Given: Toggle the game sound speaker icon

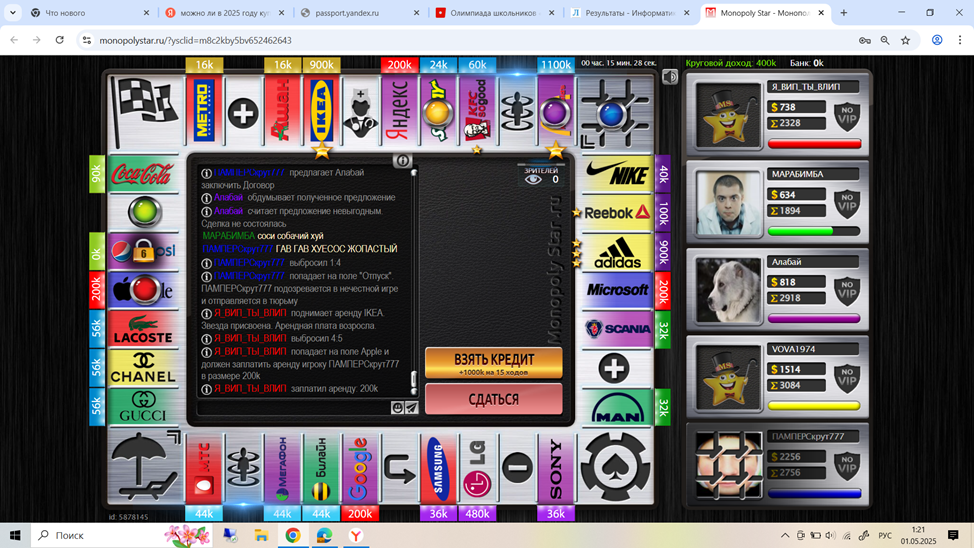Looking at the screenshot, I should [670, 77].
